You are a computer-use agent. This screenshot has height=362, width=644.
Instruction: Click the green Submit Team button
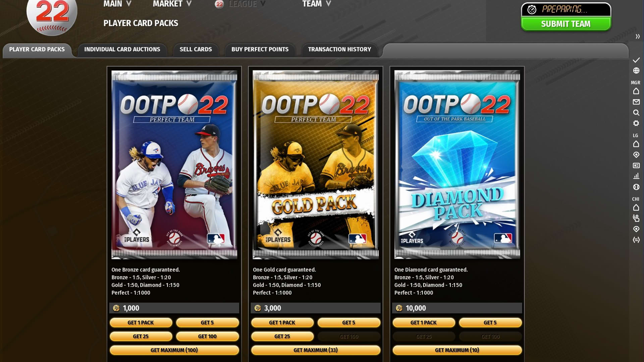pyautogui.click(x=566, y=24)
